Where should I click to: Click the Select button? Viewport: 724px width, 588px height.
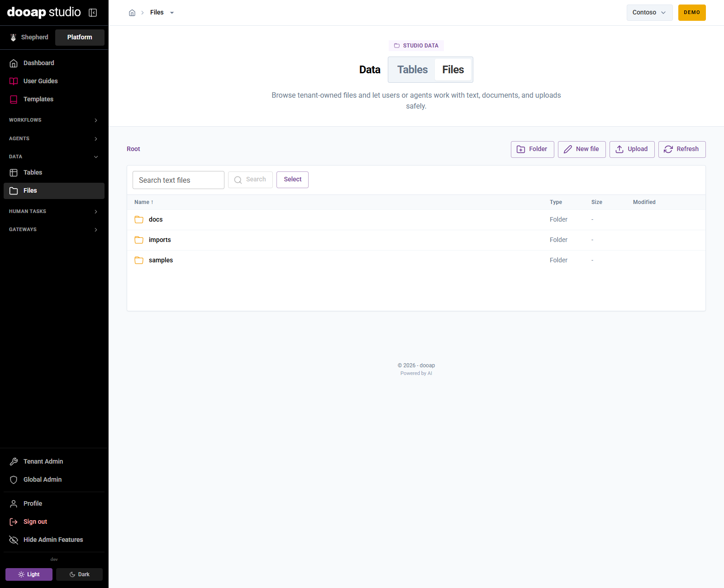pyautogui.click(x=292, y=180)
